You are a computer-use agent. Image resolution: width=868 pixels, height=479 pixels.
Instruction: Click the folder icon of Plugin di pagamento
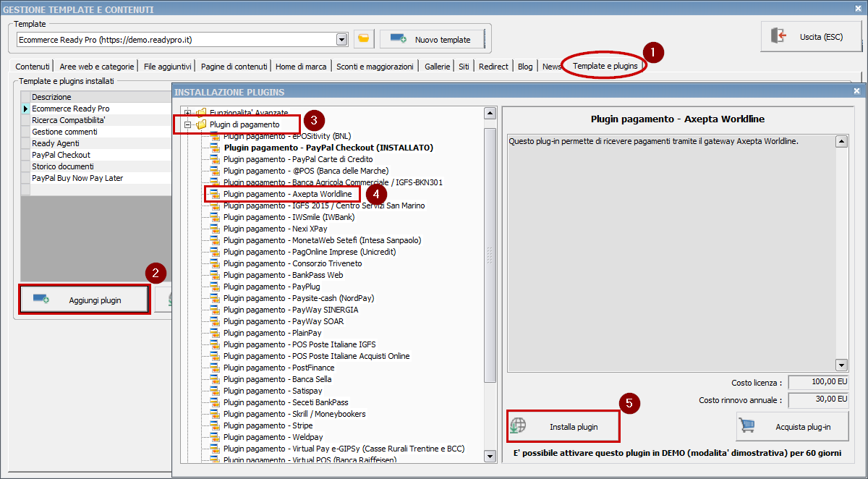pyautogui.click(x=201, y=124)
